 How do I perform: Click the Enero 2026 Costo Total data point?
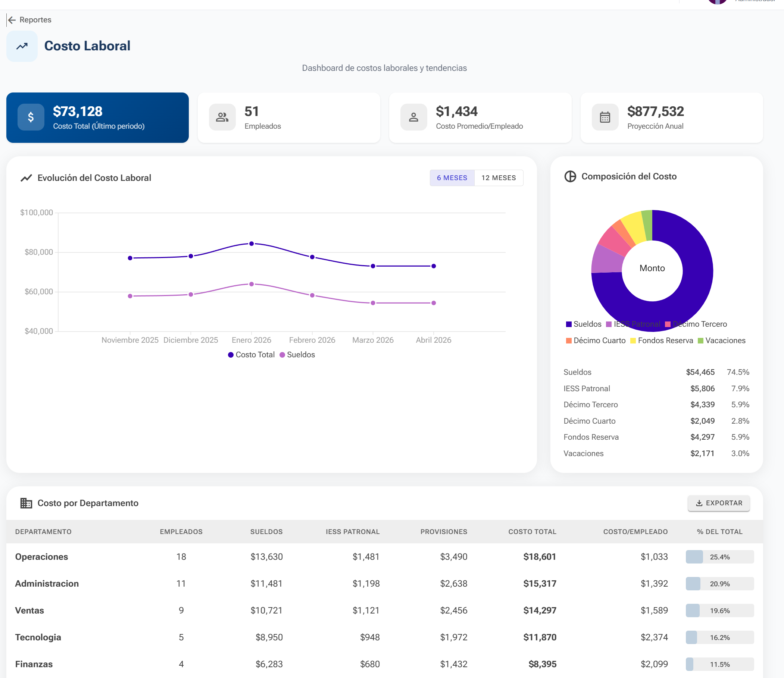click(252, 244)
